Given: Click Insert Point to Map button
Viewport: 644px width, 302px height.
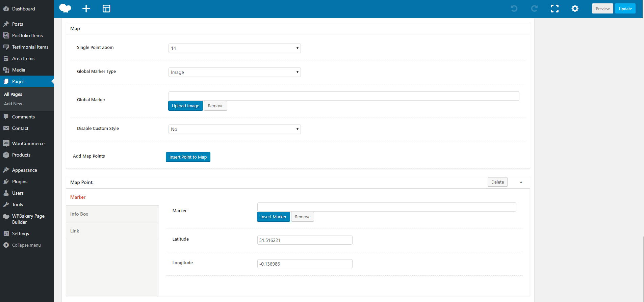Looking at the screenshot, I should point(188,157).
